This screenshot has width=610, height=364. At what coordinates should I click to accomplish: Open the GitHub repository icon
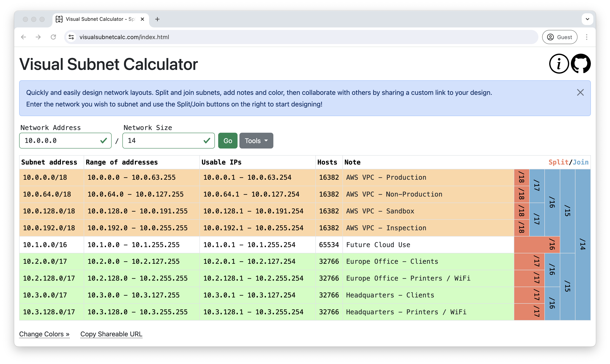(581, 64)
